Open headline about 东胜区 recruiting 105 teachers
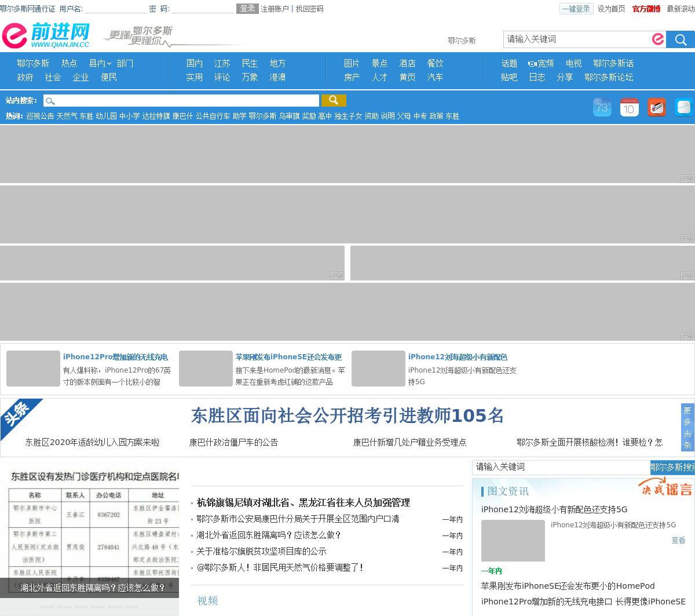Viewport: 695px width, 616px height. [348, 415]
